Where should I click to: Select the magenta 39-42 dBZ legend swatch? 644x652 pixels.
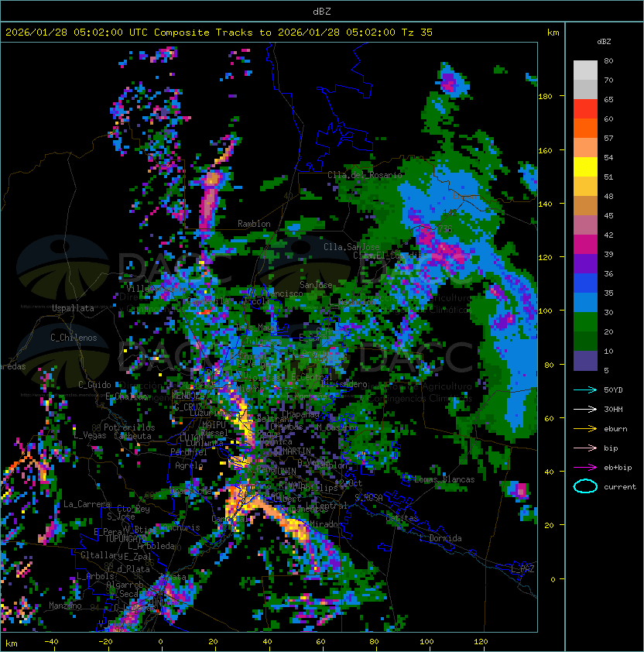[585, 245]
